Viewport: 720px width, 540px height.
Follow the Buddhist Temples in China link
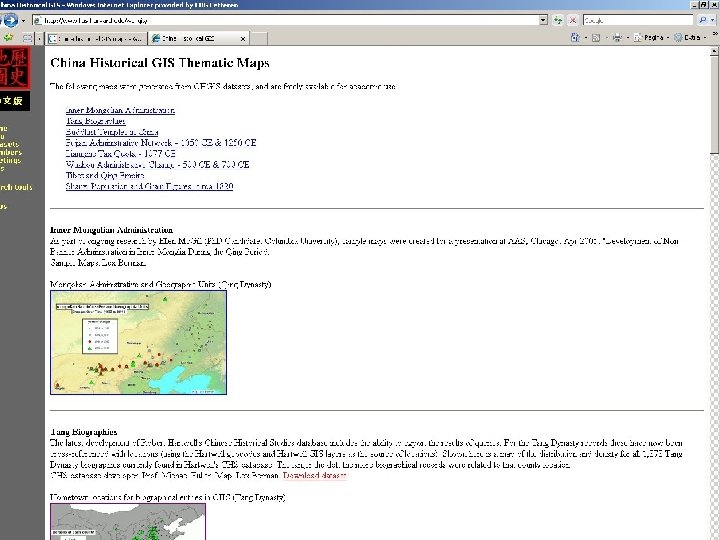[112, 132]
